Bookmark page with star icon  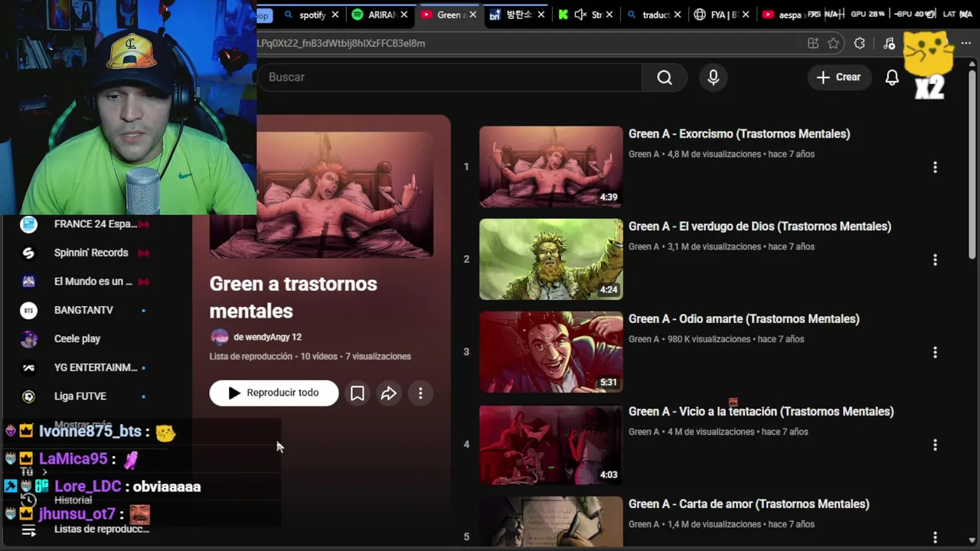pos(834,44)
